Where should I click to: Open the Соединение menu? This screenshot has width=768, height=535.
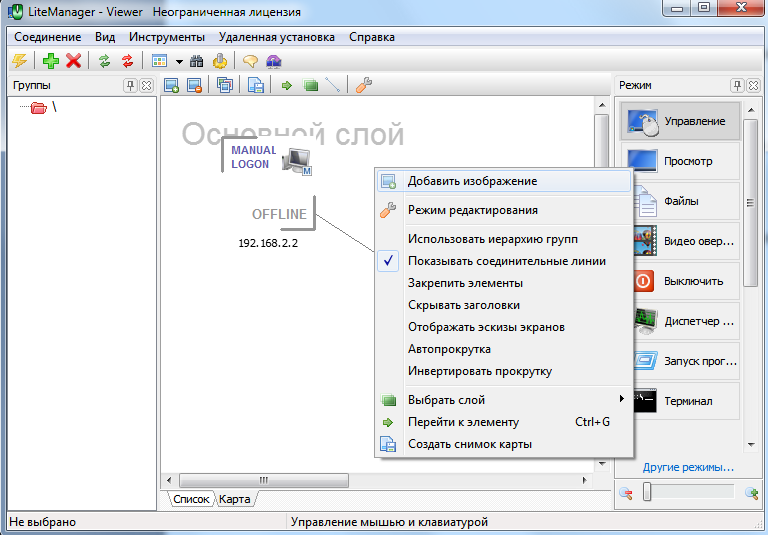click(48, 37)
